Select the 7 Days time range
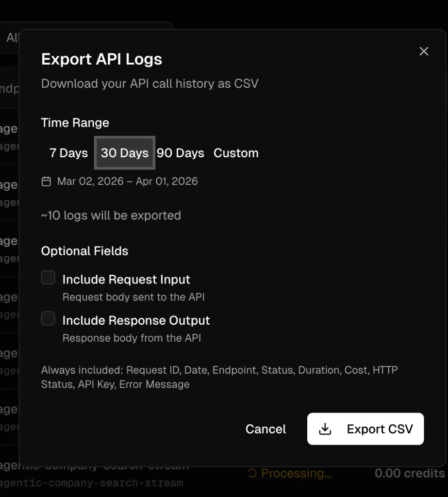The image size is (448, 497). [x=68, y=152]
